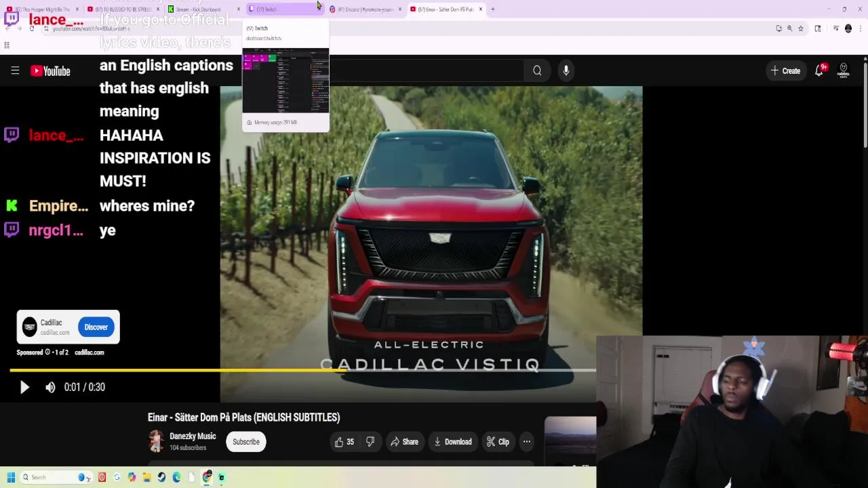Go to the YouTube home logo
The image size is (868, 488).
tap(50, 70)
